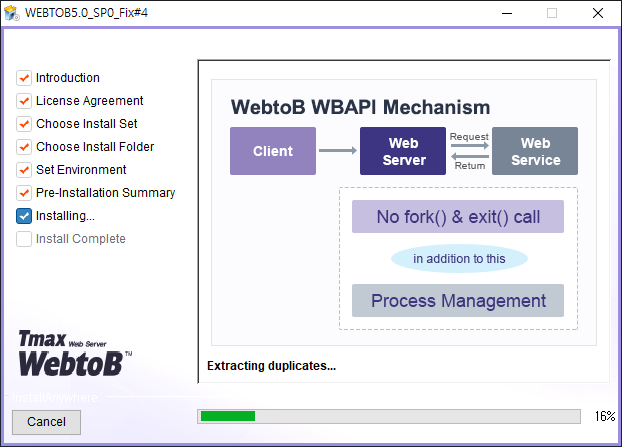Click the empty Install Complete checkbox

[x=24, y=239]
